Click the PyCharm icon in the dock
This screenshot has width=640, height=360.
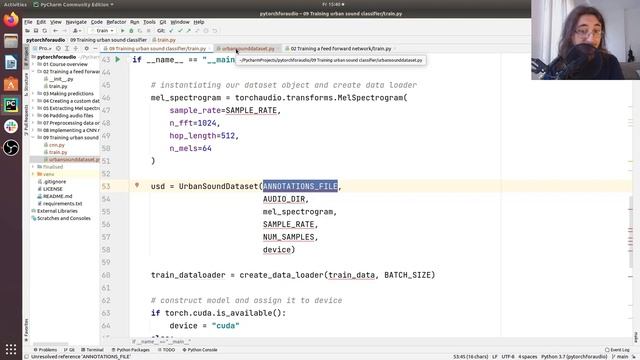11,105
